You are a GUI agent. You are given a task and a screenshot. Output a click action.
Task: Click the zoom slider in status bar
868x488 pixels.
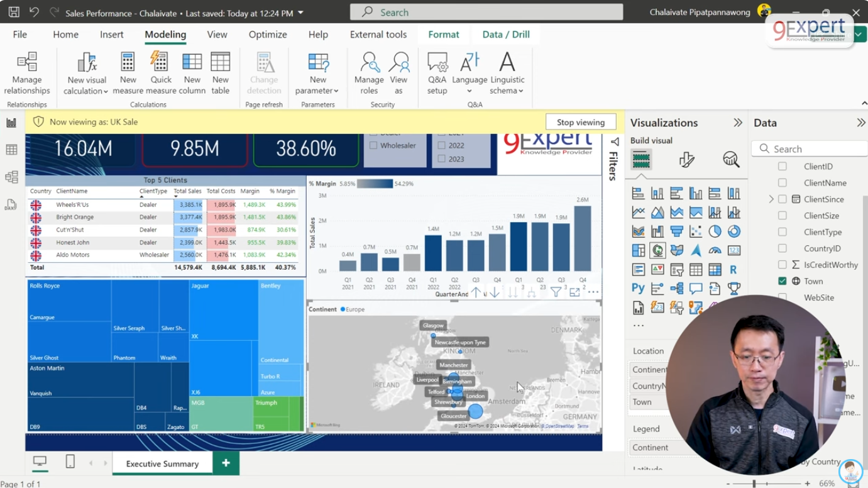pyautogui.click(x=754, y=484)
